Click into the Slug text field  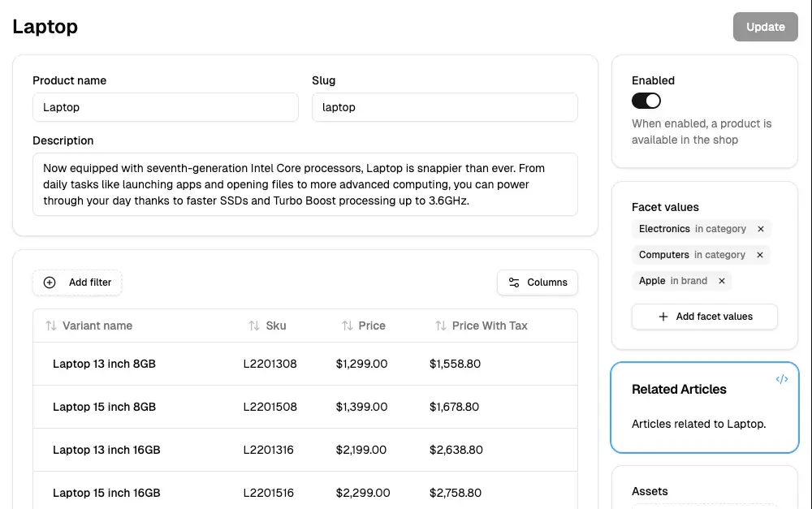(x=444, y=107)
